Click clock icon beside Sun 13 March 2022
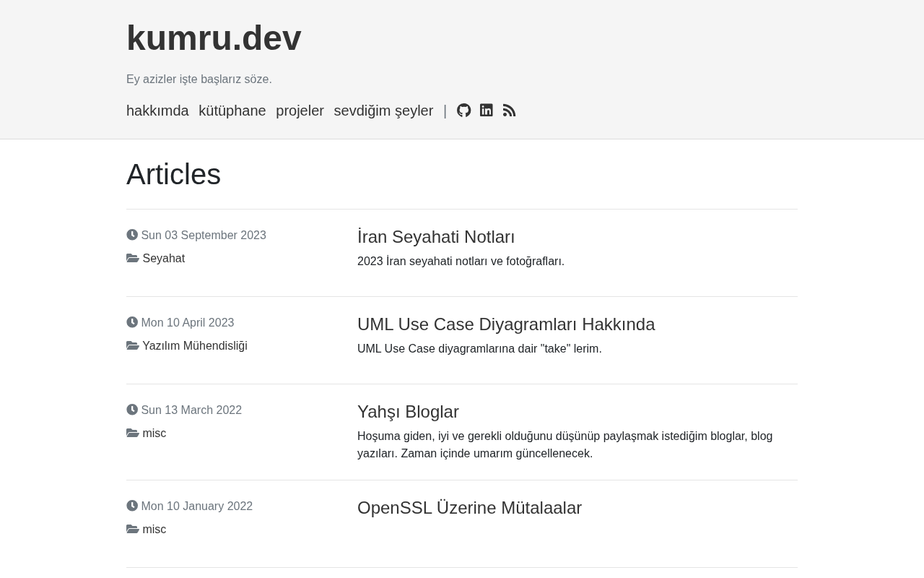The image size is (924, 578). point(132,410)
